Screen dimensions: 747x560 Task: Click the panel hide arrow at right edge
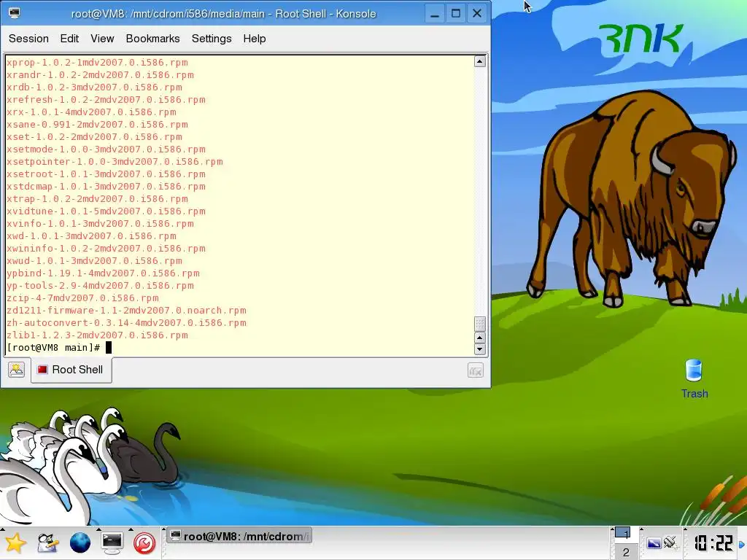coord(742,544)
